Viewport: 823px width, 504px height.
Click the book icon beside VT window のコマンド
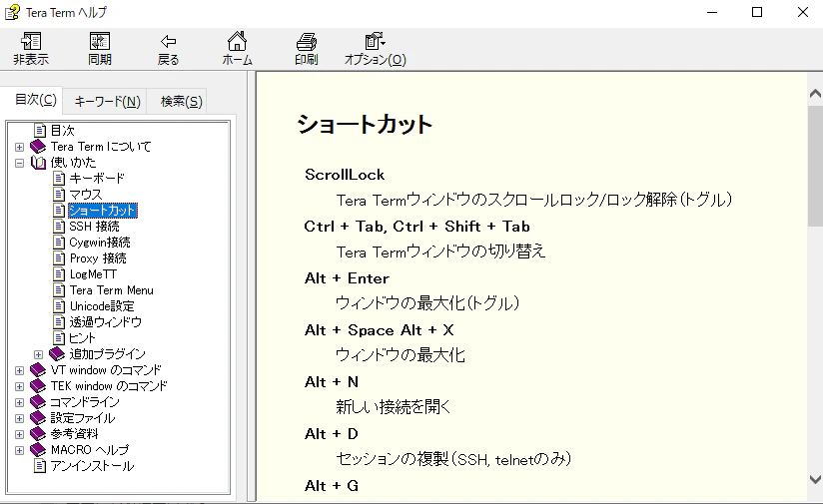pyautogui.click(x=38, y=370)
